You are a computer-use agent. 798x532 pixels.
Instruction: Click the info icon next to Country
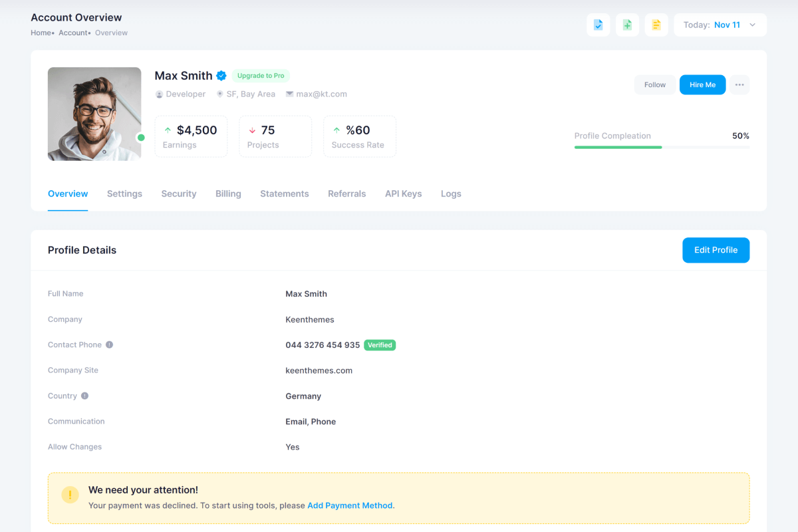click(84, 396)
